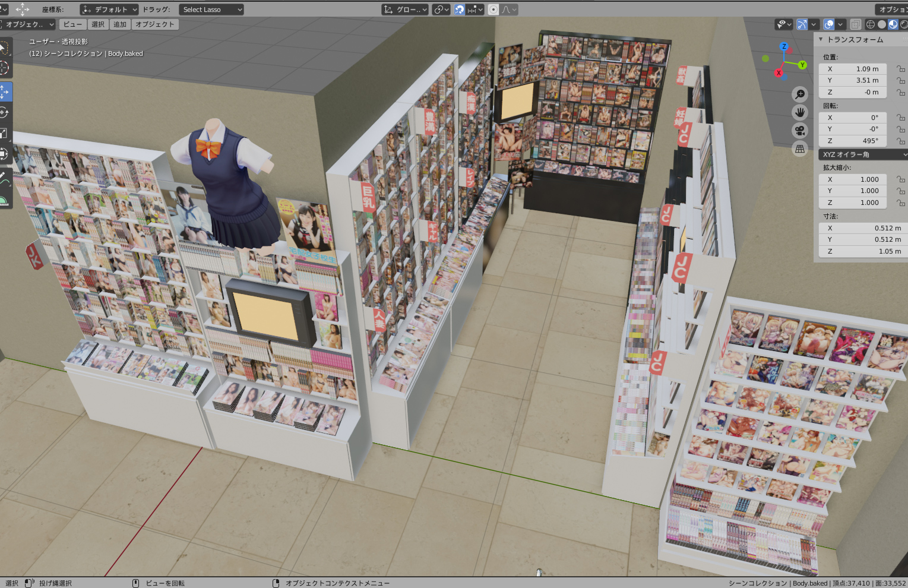The width and height of the screenshot is (908, 588).
Task: Click the zoom magnifier viewport button
Action: (800, 94)
